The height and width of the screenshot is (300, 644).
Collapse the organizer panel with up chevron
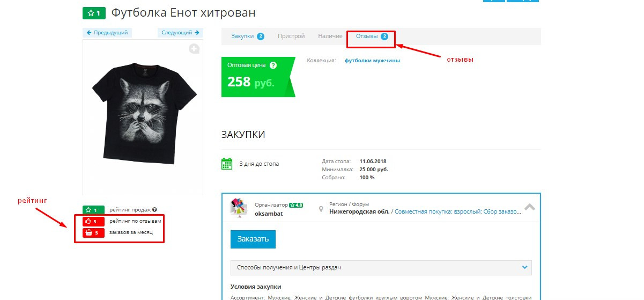529,207
